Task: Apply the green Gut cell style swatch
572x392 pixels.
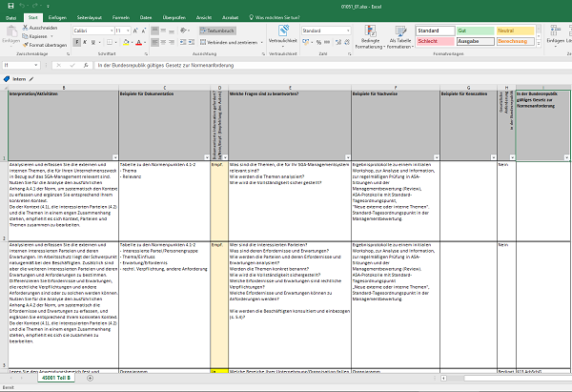Action: (x=473, y=31)
